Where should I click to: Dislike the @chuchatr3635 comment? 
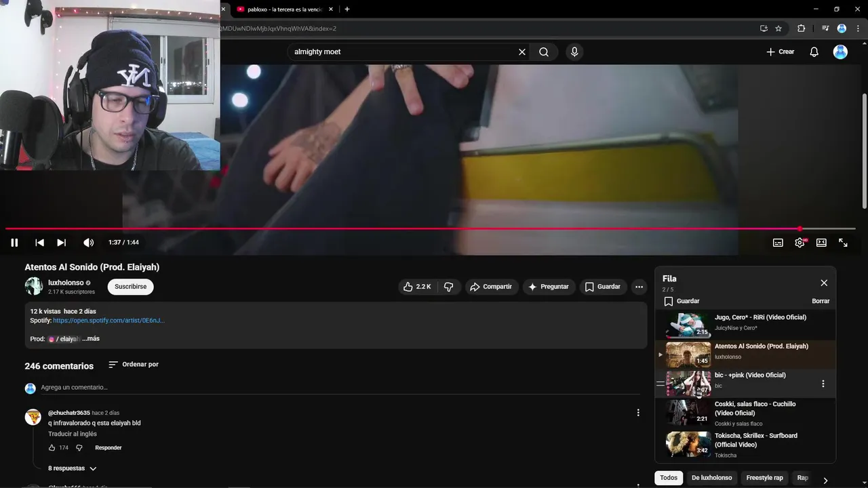(x=79, y=448)
